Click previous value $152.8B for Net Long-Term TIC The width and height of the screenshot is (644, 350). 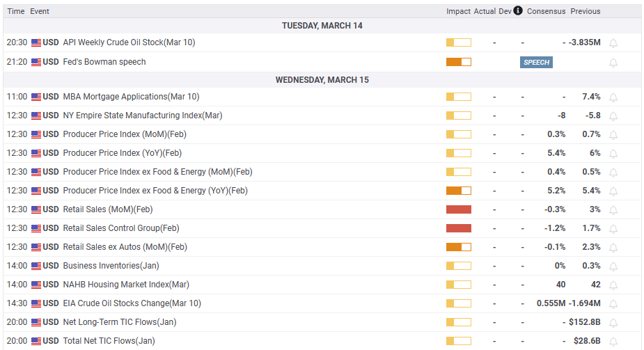click(585, 322)
